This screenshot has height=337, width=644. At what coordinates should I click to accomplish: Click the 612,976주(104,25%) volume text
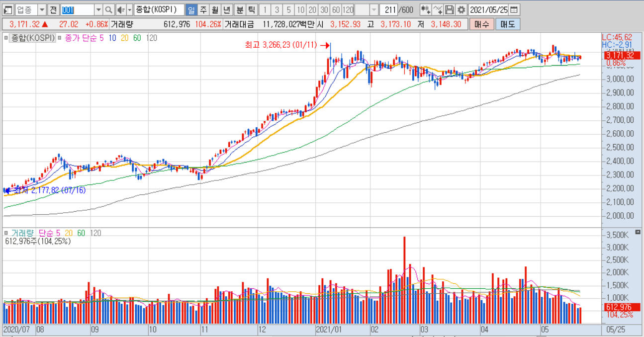point(38,241)
